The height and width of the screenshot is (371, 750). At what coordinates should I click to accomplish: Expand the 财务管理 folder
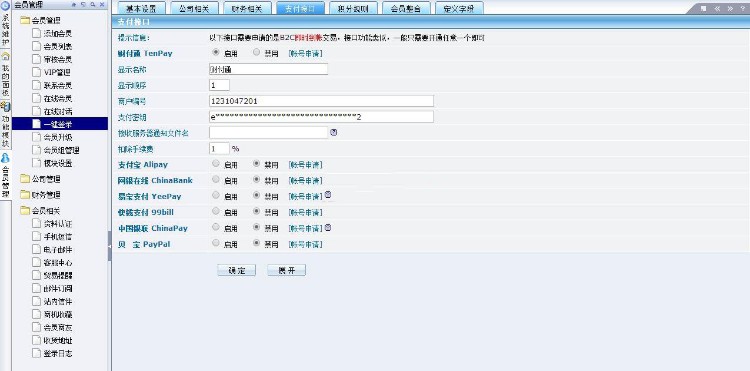point(25,195)
